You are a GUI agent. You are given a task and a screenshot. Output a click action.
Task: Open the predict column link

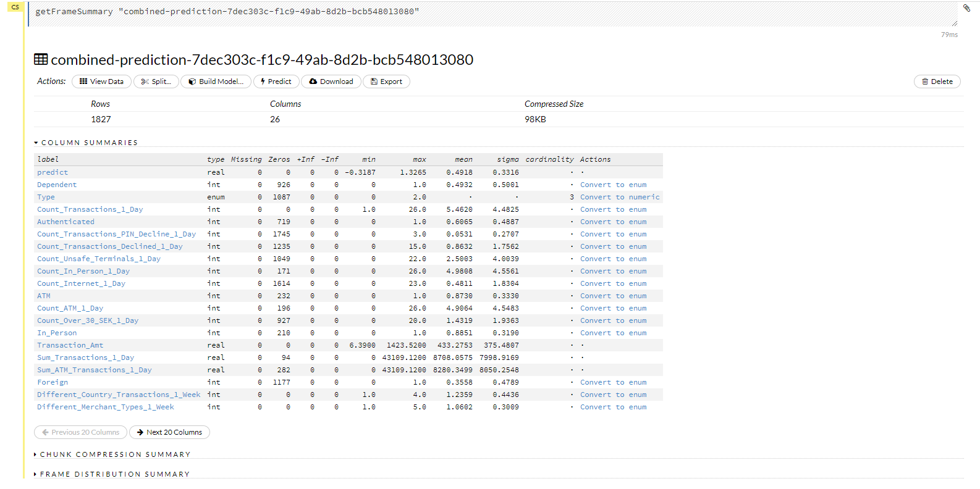(53, 172)
